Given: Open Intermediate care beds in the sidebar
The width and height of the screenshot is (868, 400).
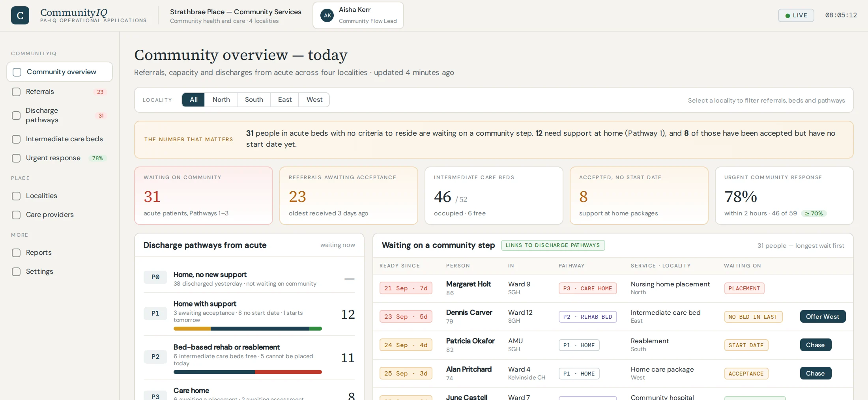Looking at the screenshot, I should tap(60, 139).
